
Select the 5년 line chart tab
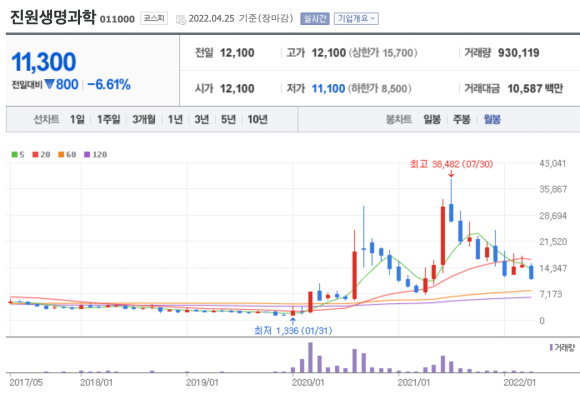228,119
